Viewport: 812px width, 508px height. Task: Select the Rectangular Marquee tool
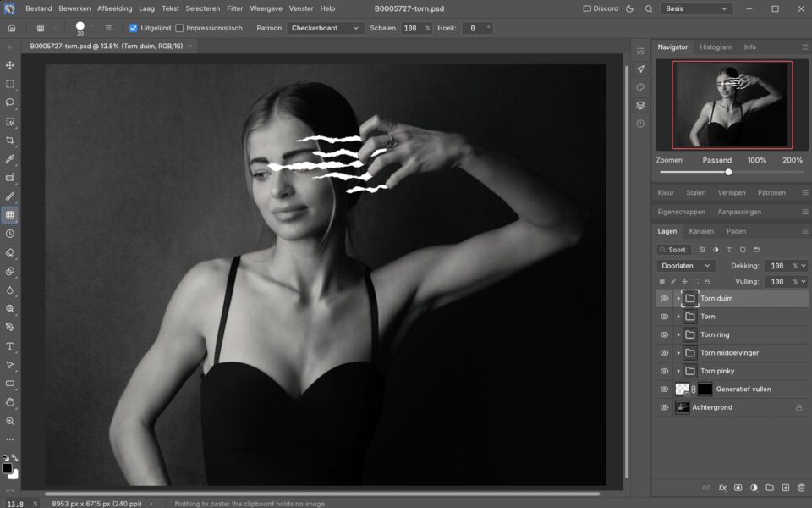click(x=10, y=84)
